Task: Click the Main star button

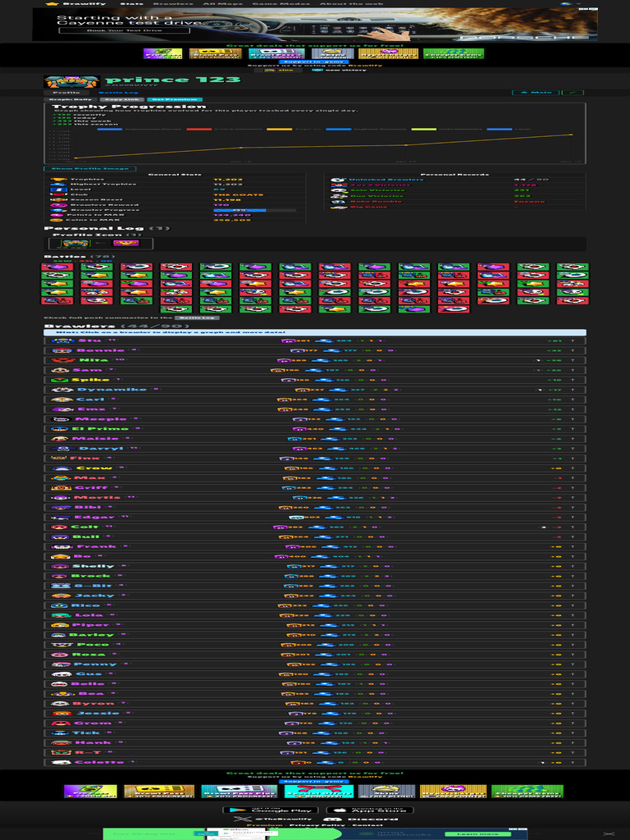Action: (x=536, y=93)
